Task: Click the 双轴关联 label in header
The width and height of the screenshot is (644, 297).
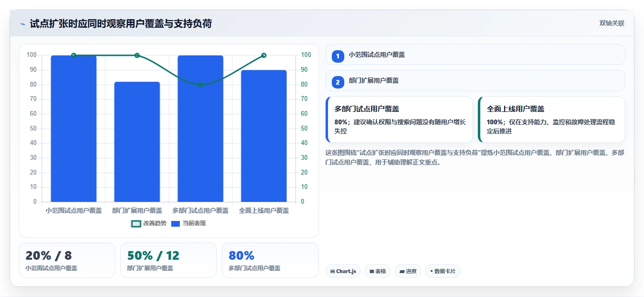Action: (612, 23)
